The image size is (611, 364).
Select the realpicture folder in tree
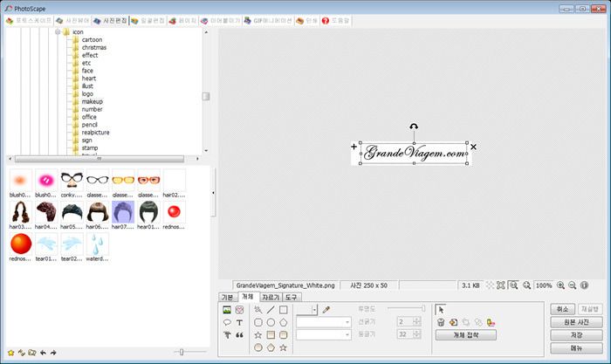click(x=95, y=133)
